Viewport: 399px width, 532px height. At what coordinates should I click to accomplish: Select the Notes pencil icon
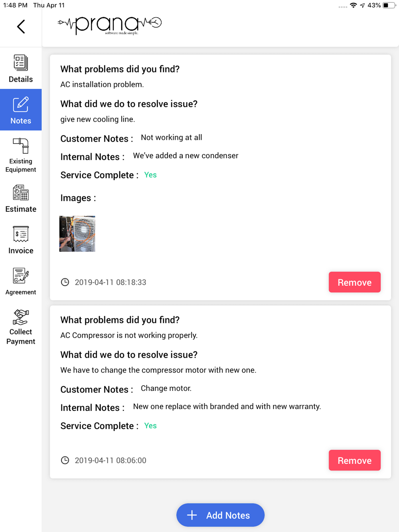[x=21, y=104]
